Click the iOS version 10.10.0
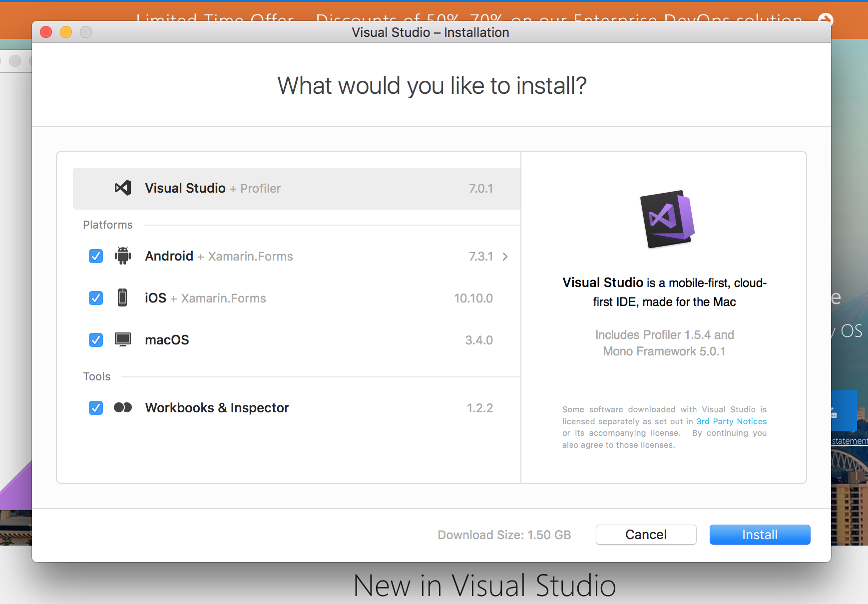This screenshot has width=868, height=604. [x=473, y=298]
